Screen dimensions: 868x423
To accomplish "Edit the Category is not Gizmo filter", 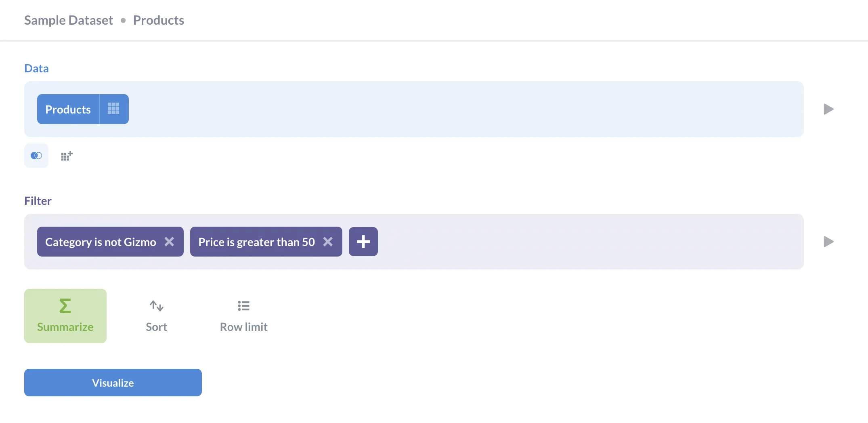I will [x=101, y=242].
